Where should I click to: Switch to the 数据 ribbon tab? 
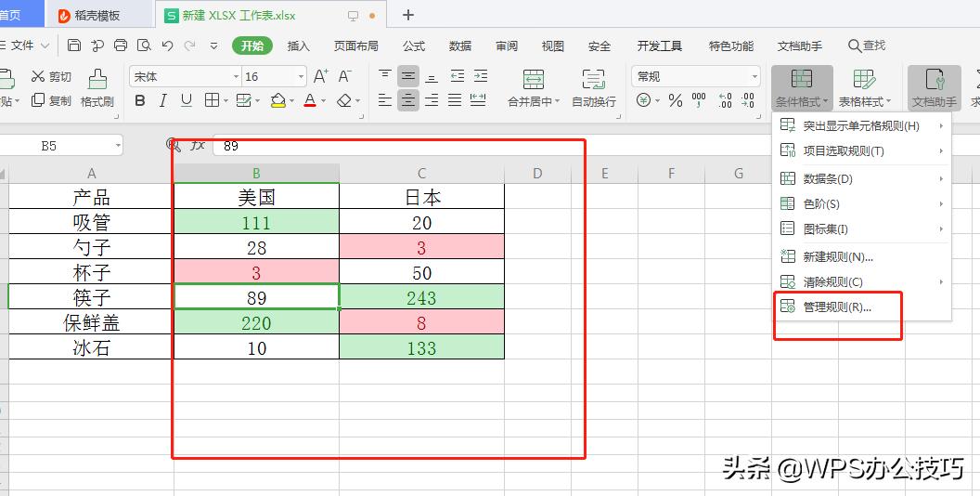459,46
